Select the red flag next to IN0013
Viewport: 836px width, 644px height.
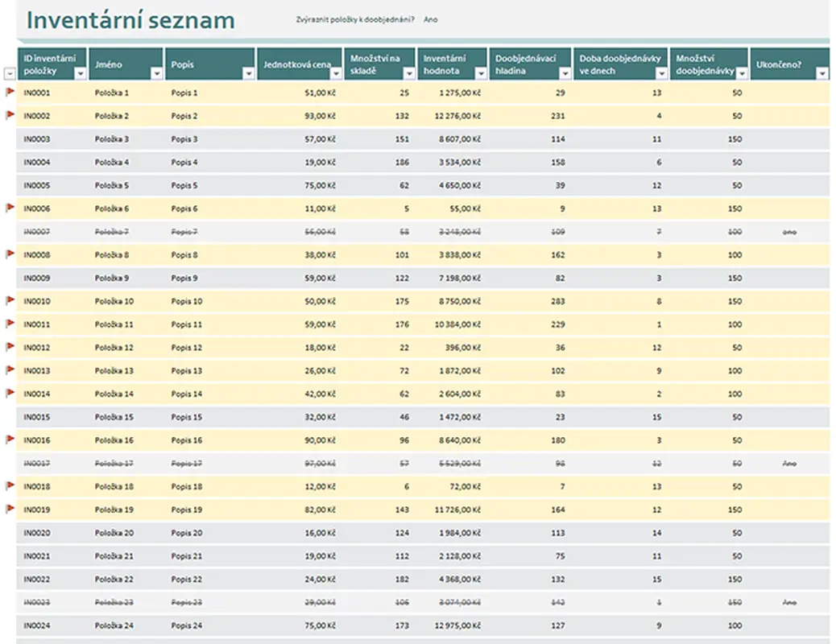(10, 369)
